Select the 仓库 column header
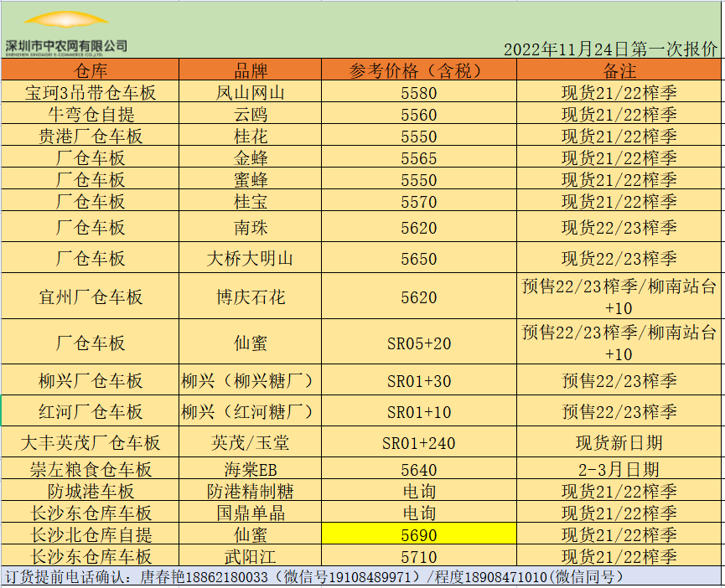Viewport: 725px width, 588px height. [91, 70]
